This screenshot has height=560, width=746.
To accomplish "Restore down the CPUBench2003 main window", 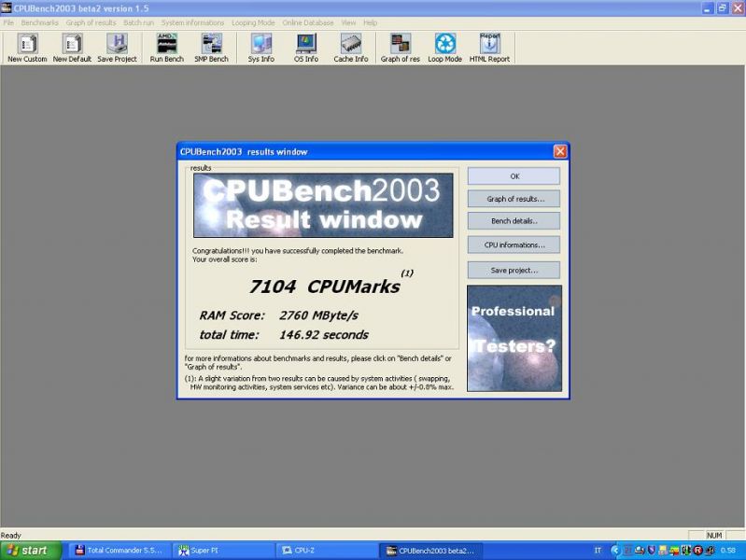I will click(x=723, y=8).
